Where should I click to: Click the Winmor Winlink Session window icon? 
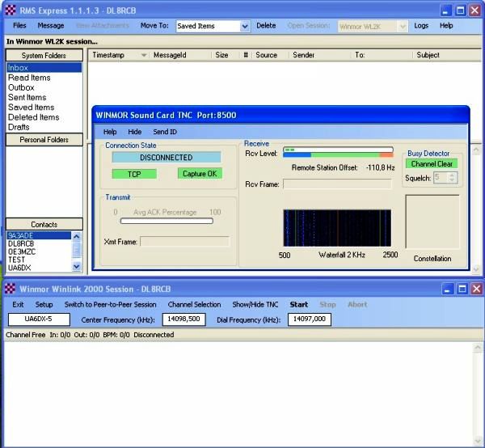point(10,289)
